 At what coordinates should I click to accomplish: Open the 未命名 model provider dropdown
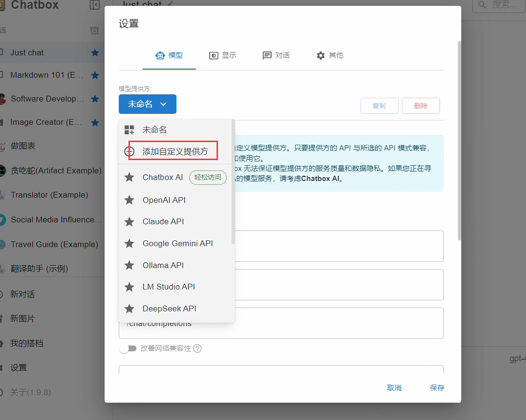pyautogui.click(x=147, y=104)
